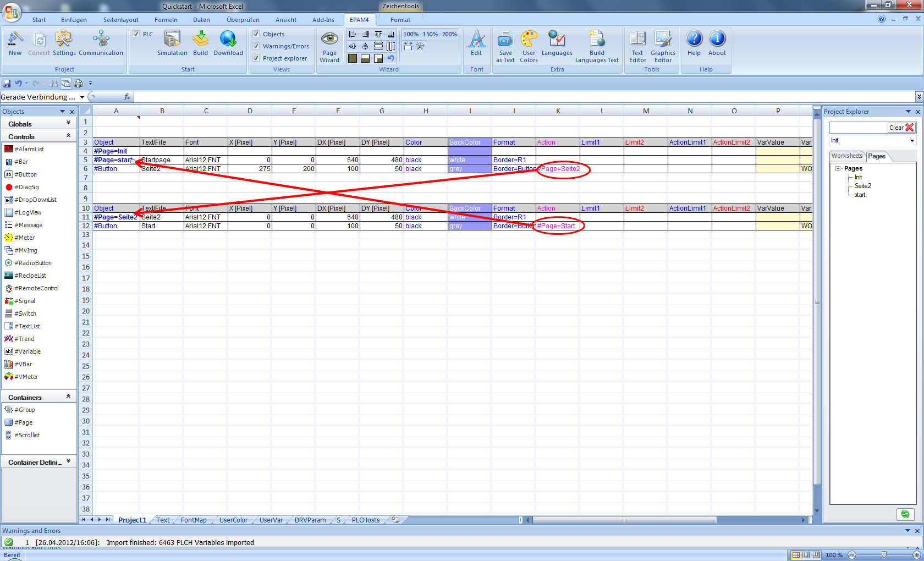Open the Init page dropdown in Project Explorer
Screen dimensions: 924x561
click(x=912, y=141)
